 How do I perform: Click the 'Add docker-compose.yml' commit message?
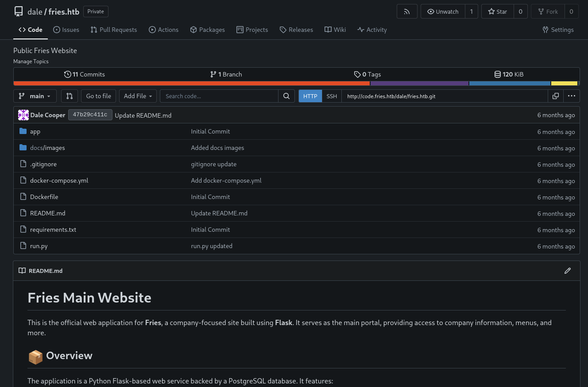click(226, 180)
